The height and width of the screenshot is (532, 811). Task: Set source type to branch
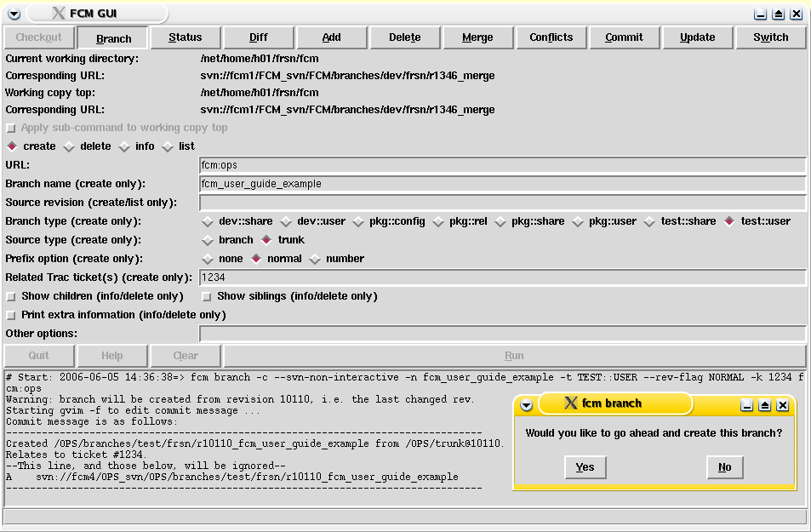coord(208,240)
